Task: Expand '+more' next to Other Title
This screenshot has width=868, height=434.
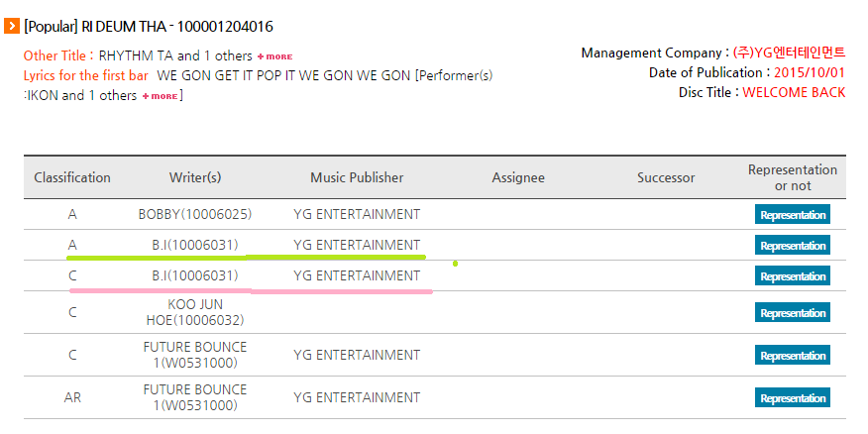Action: coord(275,56)
